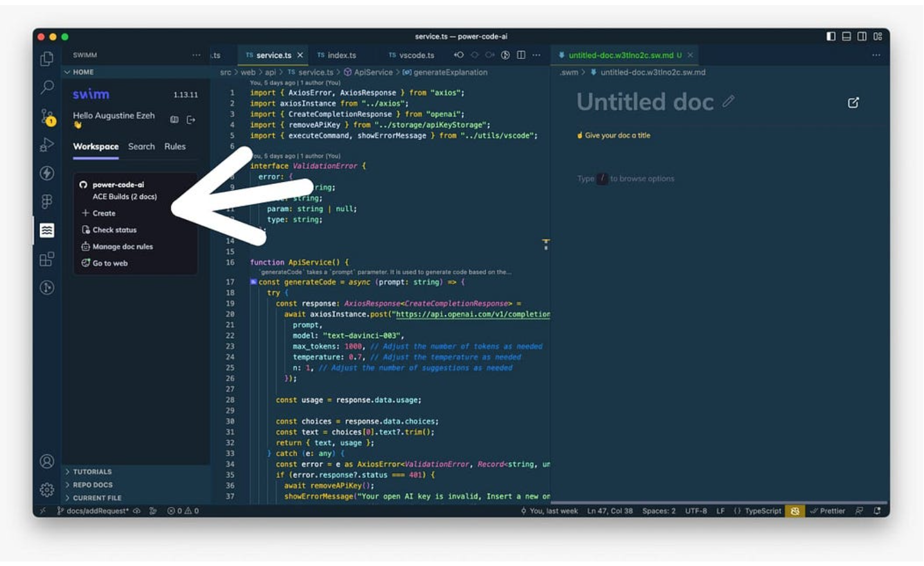Open Customize Layout icon
924x566 pixels.
click(x=878, y=37)
